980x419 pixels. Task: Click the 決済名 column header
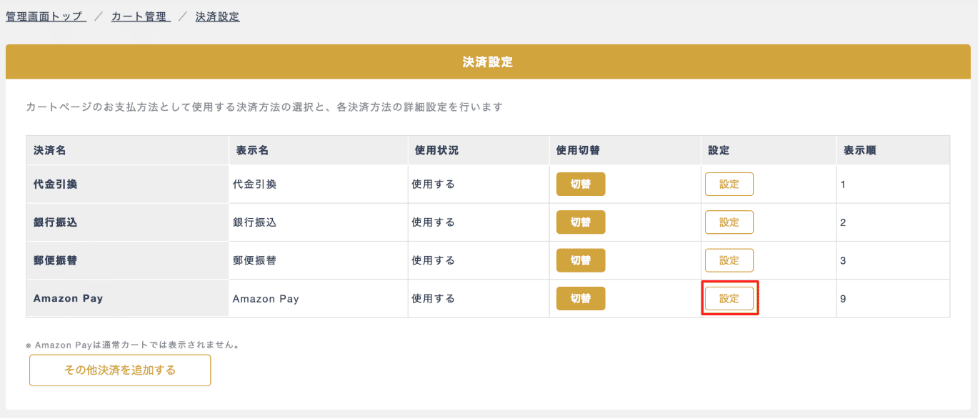click(50, 150)
